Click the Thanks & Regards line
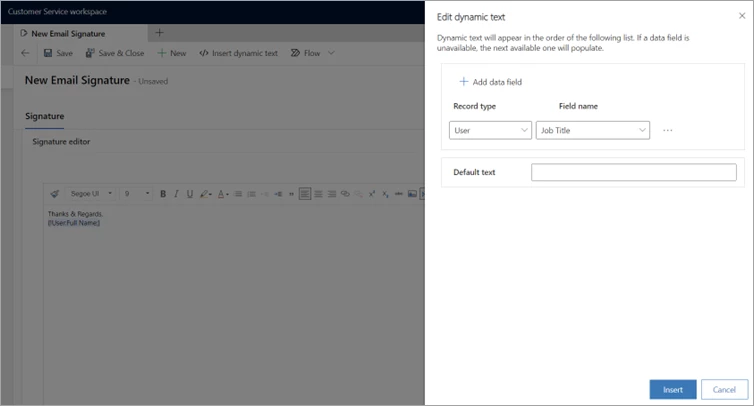Image resolution: width=754 pixels, height=406 pixels. [x=75, y=214]
